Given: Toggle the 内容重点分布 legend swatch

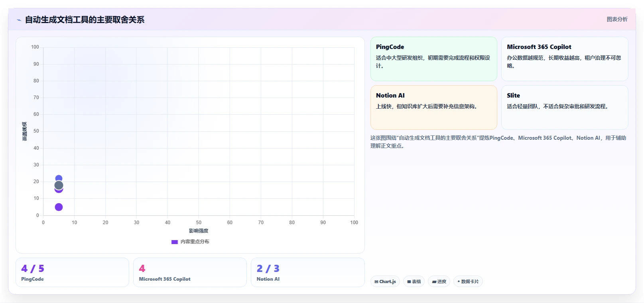Looking at the screenshot, I should [x=174, y=242].
